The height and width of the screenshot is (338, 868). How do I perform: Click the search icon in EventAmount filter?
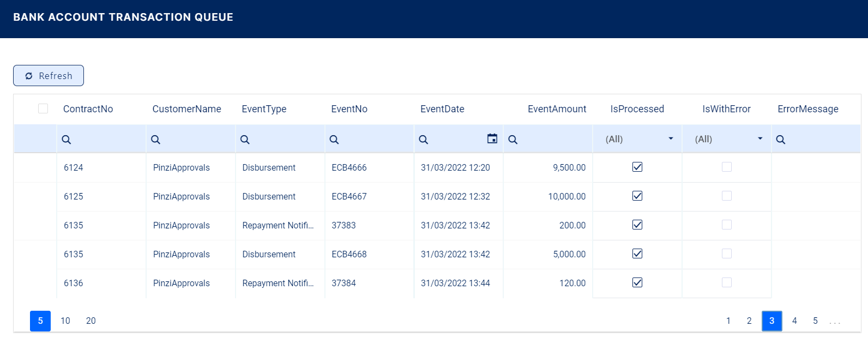(x=513, y=140)
